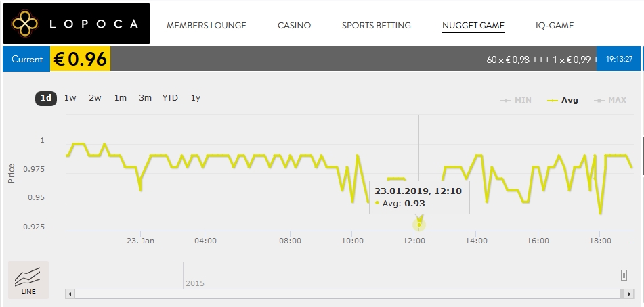The width and height of the screenshot is (644, 307).
Task: Toggle the MIN series in the legend
Action: point(516,100)
